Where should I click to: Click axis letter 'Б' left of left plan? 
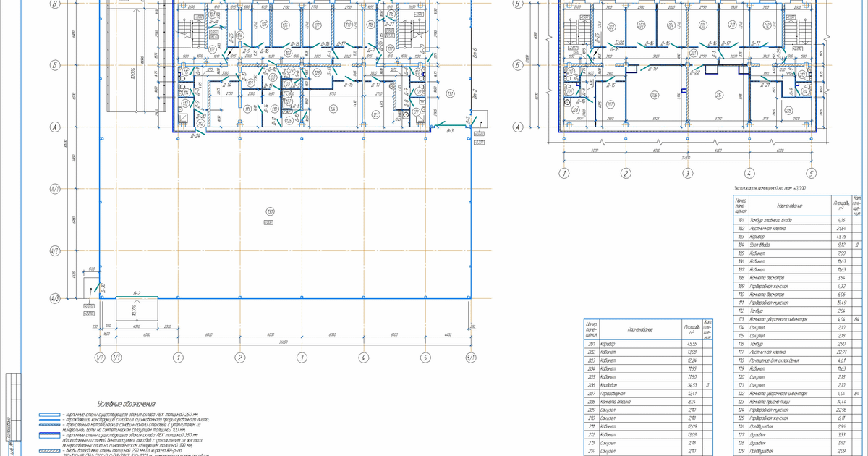[x=54, y=65]
